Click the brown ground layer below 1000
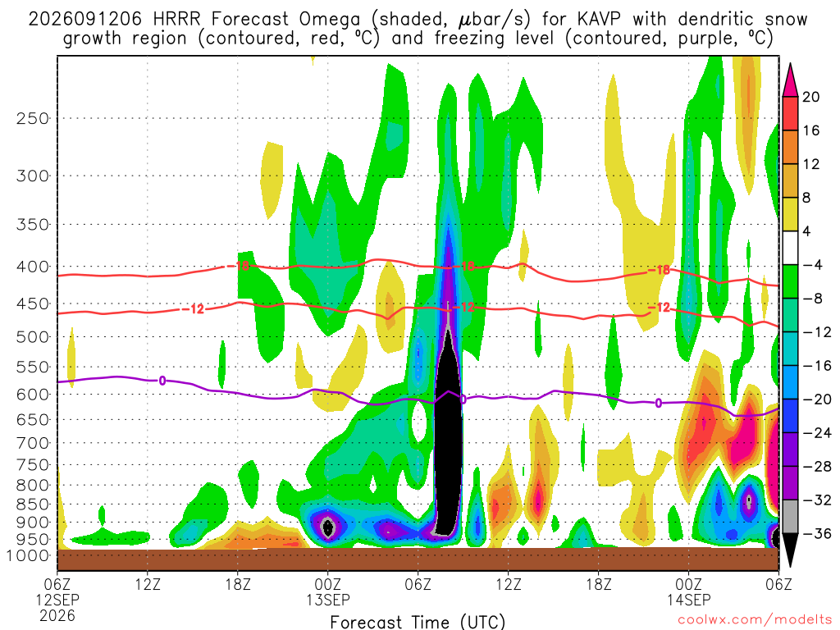 (418, 559)
